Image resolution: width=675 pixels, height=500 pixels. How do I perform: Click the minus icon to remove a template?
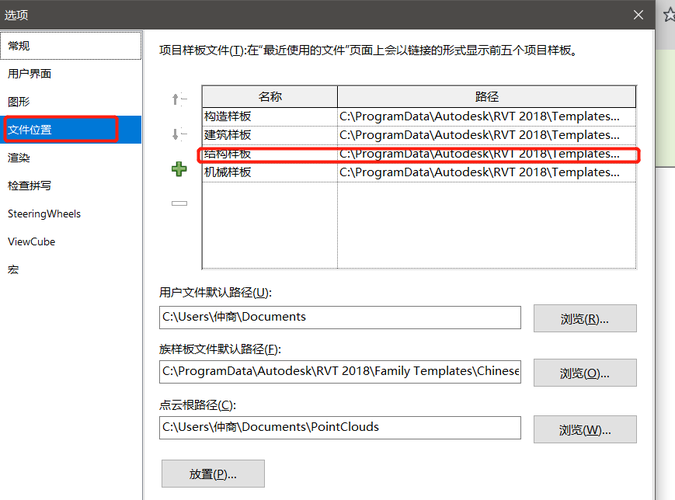coord(179,203)
